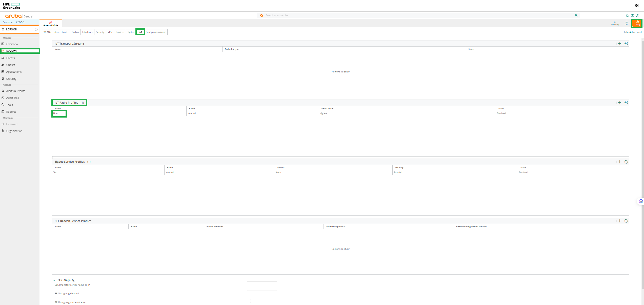The height and width of the screenshot is (305, 644).
Task: Switch to List view icon
Action: click(x=626, y=23)
